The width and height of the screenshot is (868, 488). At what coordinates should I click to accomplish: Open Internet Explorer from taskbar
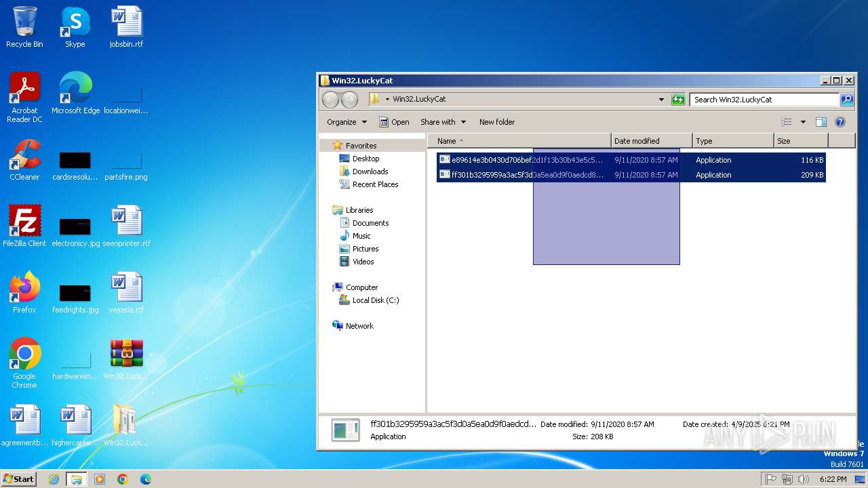pyautogui.click(x=54, y=479)
